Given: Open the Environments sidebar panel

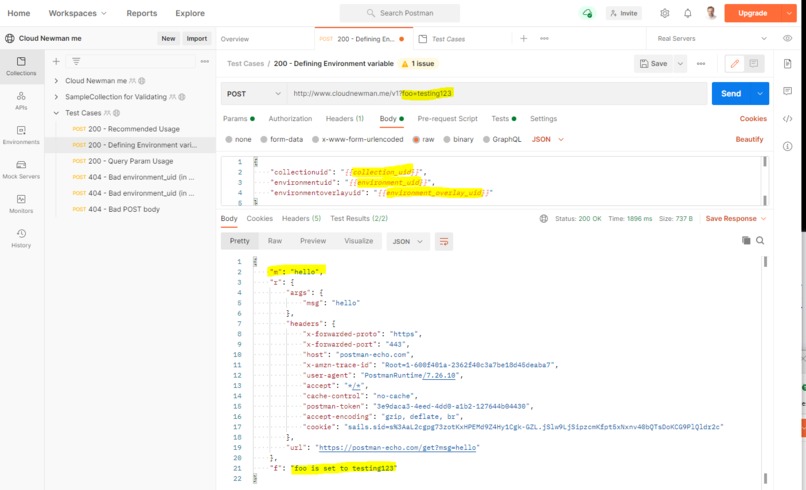Looking at the screenshot, I should pos(21,135).
